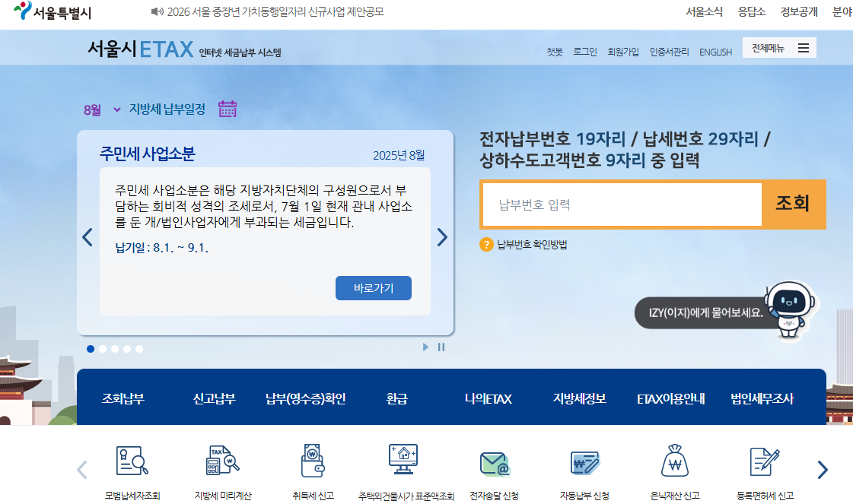Viewport: 853px width, 504px height.
Task: Click the 회원가입 link
Action: click(x=623, y=52)
